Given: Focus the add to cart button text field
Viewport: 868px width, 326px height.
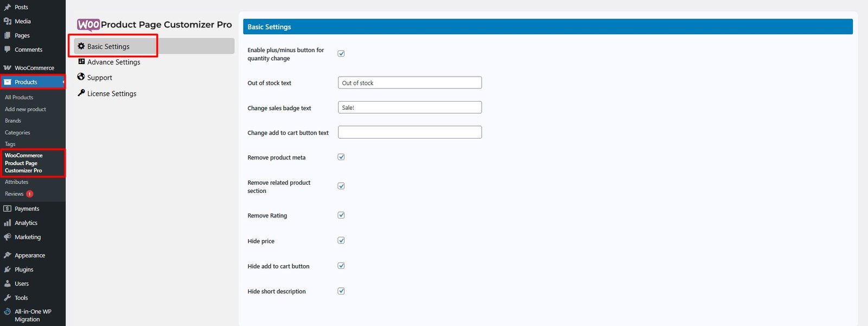Looking at the screenshot, I should coord(410,132).
